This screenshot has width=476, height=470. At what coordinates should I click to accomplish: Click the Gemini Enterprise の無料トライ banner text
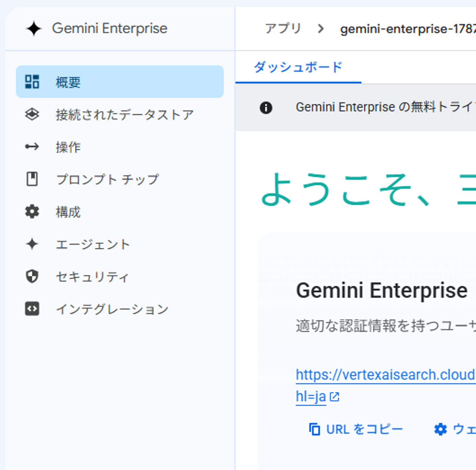coord(386,107)
